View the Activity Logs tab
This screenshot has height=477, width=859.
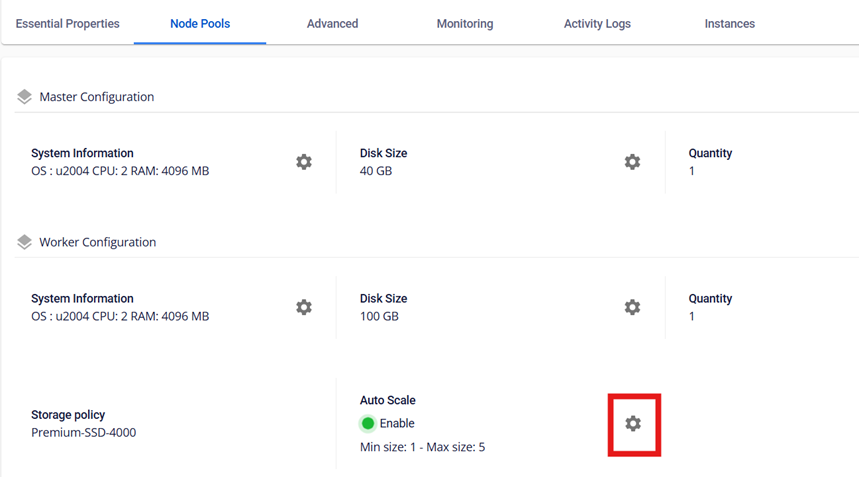pos(597,24)
